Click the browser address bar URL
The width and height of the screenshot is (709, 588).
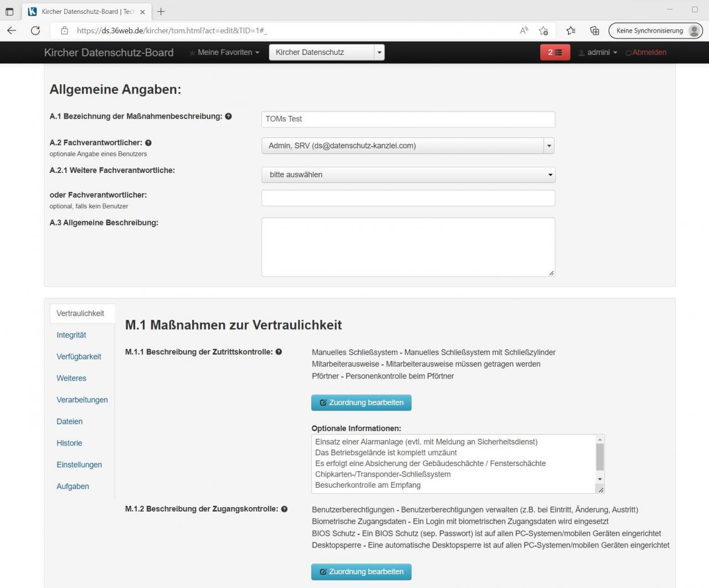coord(172,30)
